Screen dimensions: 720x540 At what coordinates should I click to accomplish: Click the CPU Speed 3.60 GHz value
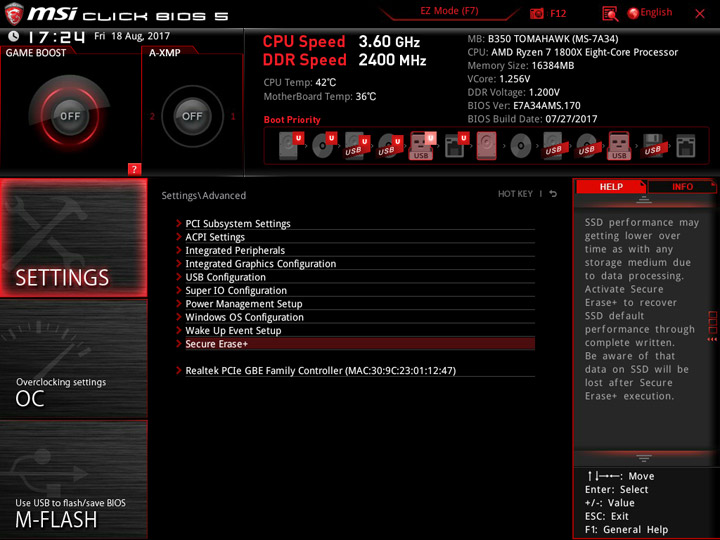(x=389, y=42)
